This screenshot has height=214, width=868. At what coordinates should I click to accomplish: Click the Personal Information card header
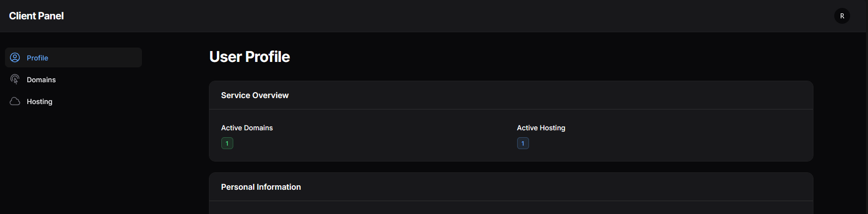pyautogui.click(x=261, y=187)
